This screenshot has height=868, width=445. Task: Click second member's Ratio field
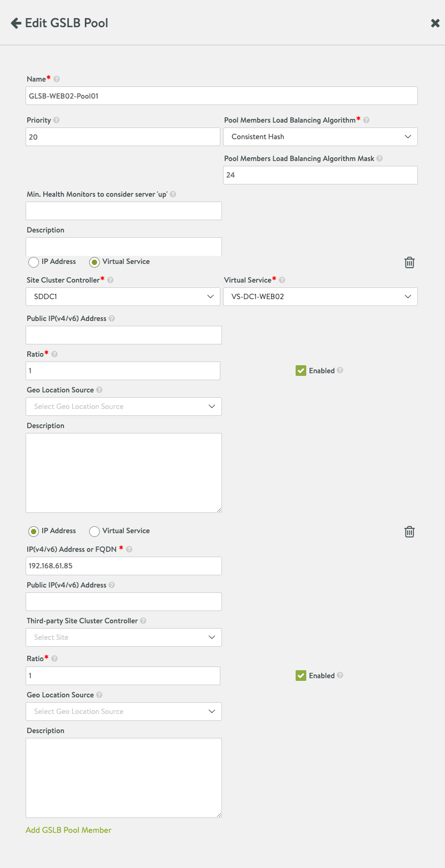coord(123,676)
